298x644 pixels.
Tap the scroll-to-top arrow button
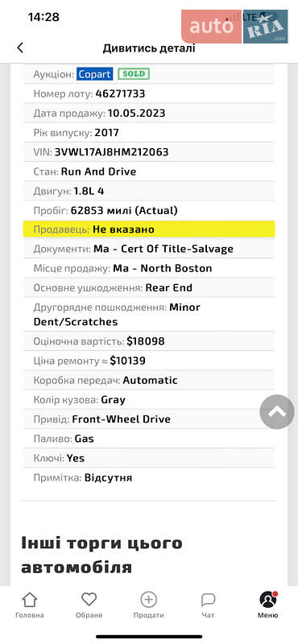pyautogui.click(x=277, y=411)
